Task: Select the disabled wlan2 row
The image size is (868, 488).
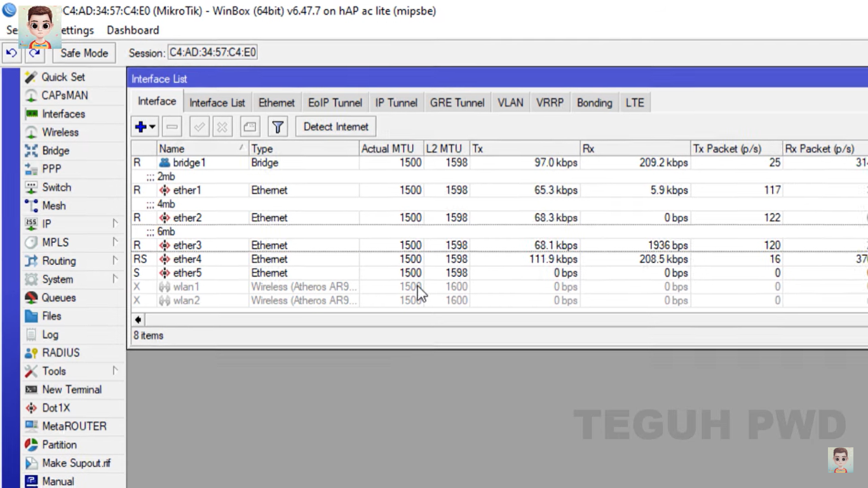Action: (499, 301)
